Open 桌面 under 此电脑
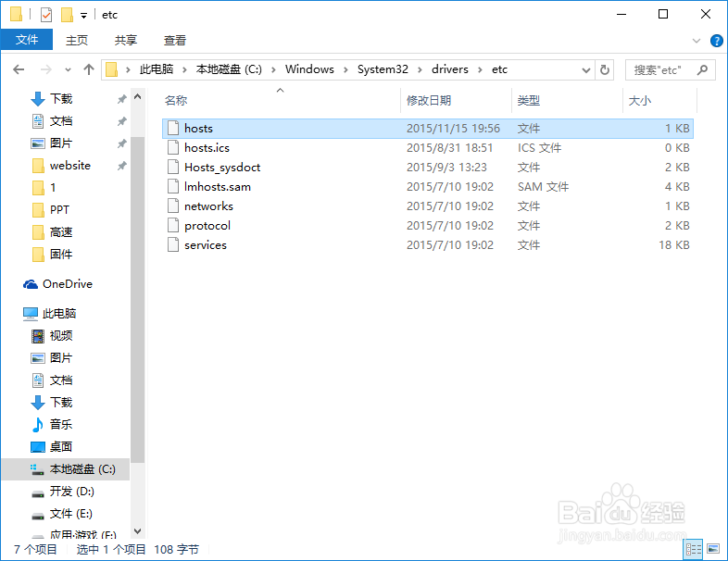728x561 pixels. 60,447
